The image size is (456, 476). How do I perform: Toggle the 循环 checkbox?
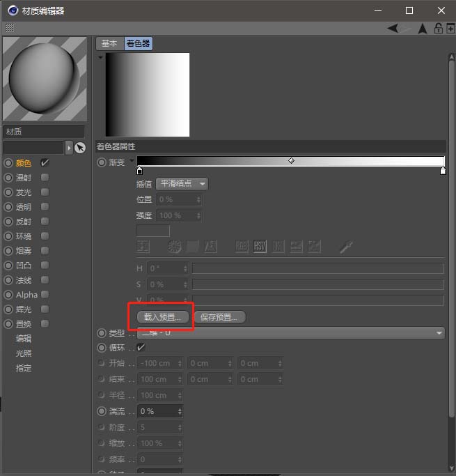click(x=141, y=347)
